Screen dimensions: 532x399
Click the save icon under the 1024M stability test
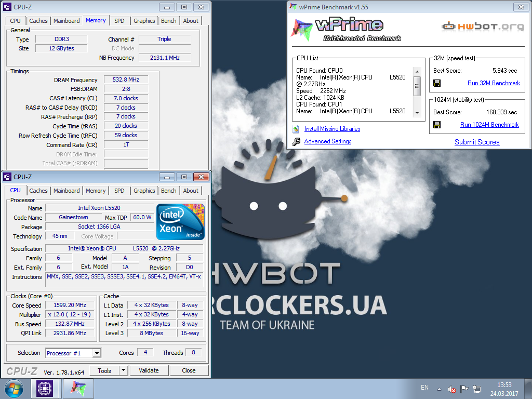point(437,125)
